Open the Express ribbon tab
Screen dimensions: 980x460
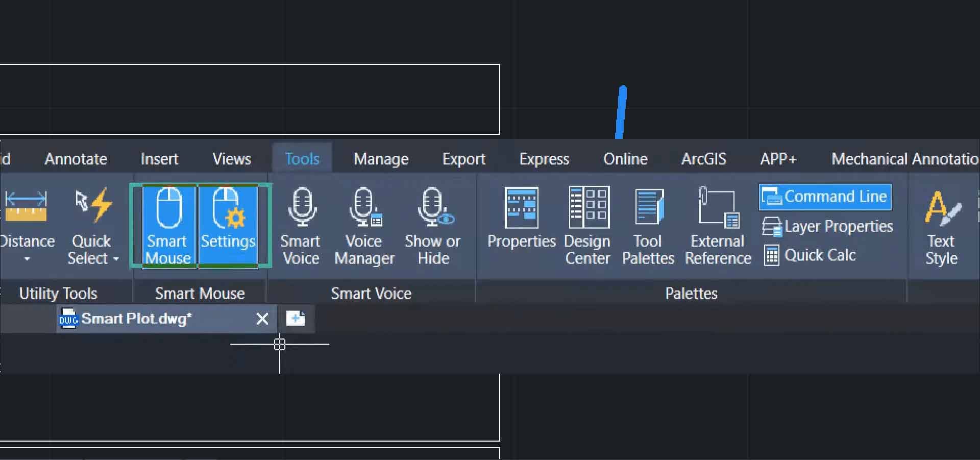pos(544,159)
